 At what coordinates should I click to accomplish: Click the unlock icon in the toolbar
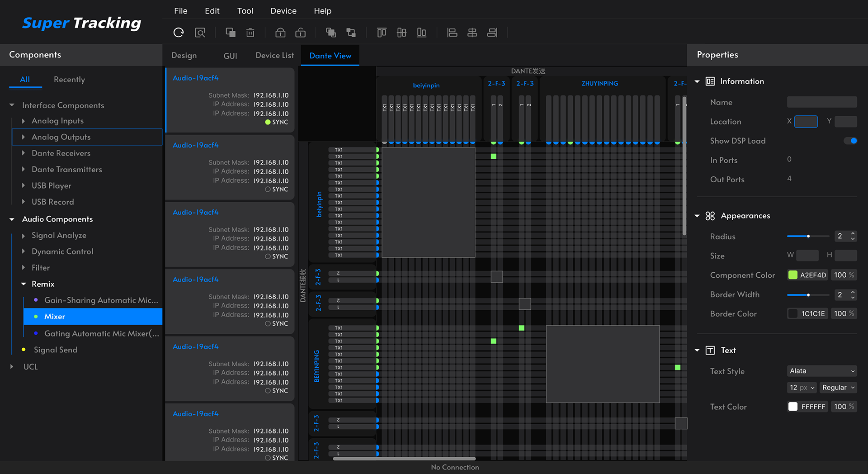[x=300, y=33]
